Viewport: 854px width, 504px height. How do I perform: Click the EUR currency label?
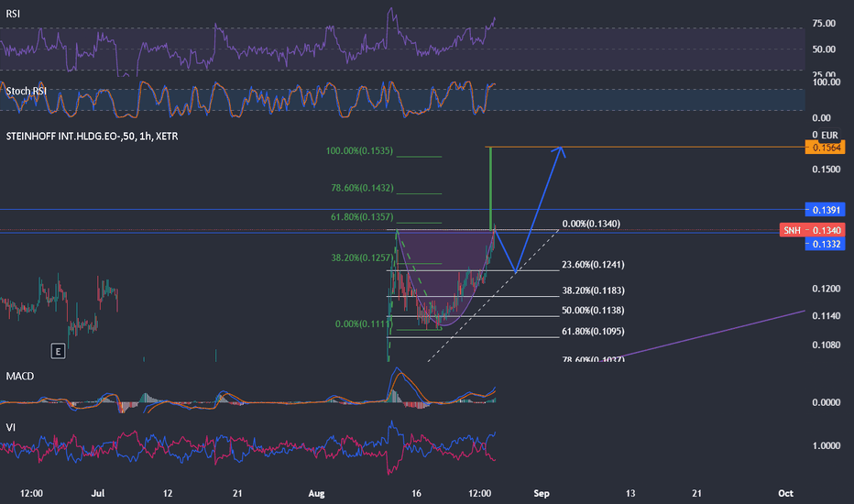(829, 135)
